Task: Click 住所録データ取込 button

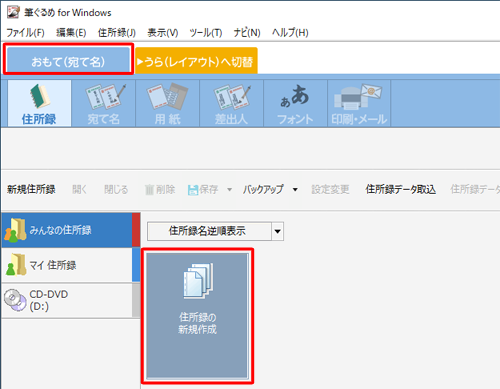Action: (401, 189)
